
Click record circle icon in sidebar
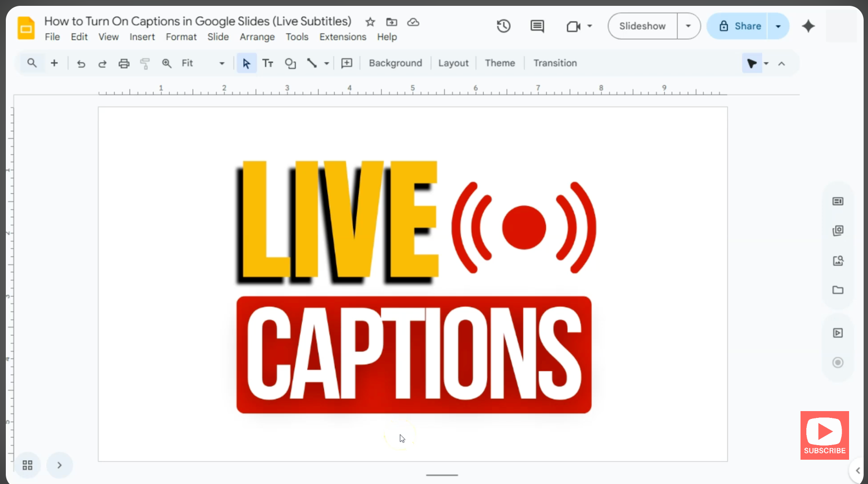click(x=838, y=363)
